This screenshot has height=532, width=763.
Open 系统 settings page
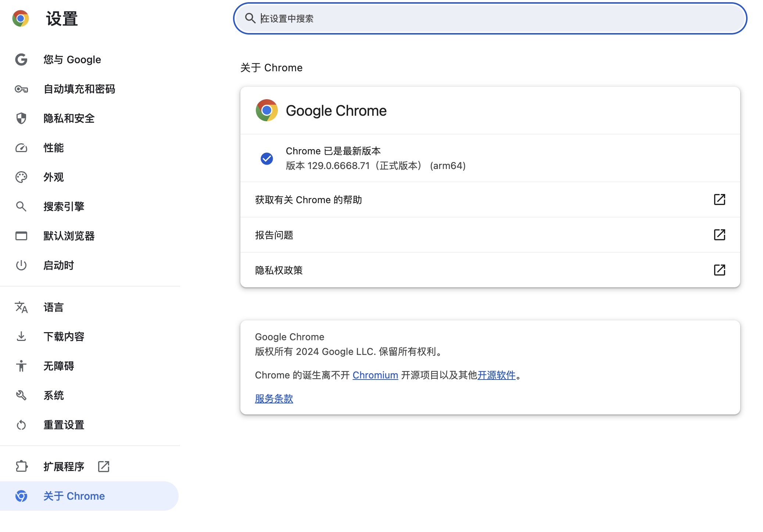click(89, 395)
